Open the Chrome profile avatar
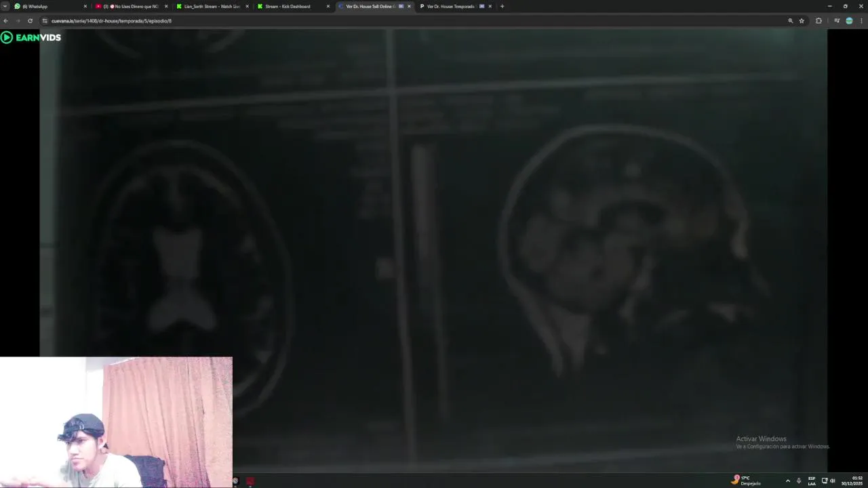Screen dimensions: 868x488 849,21
